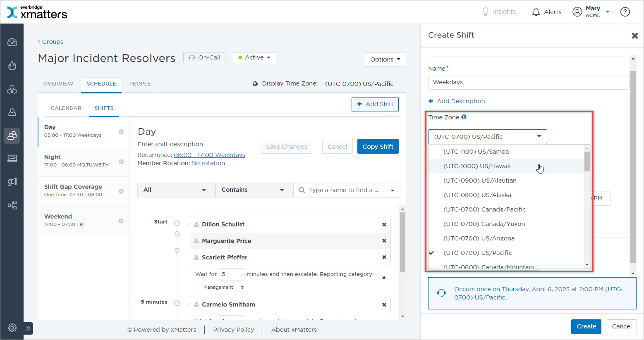Switch to the Shifts sub-tab
This screenshot has width=644, height=340.
tap(104, 108)
